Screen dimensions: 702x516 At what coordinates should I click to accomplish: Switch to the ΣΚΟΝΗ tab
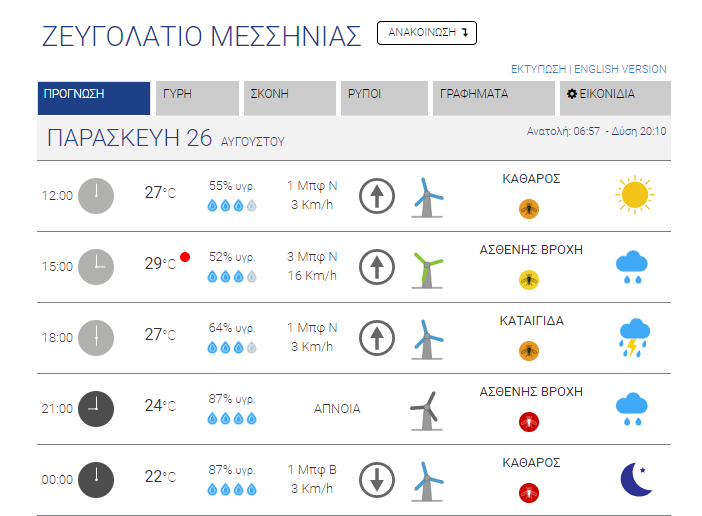[x=290, y=98]
